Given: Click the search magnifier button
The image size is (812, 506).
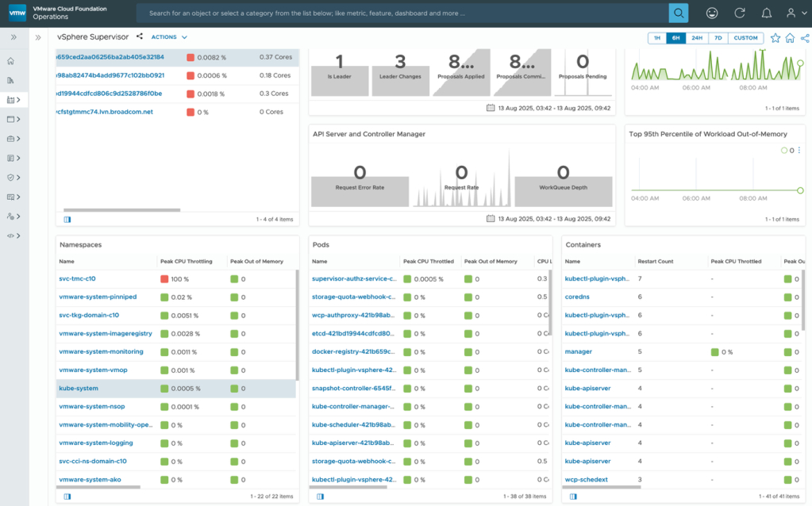Looking at the screenshot, I should [679, 13].
